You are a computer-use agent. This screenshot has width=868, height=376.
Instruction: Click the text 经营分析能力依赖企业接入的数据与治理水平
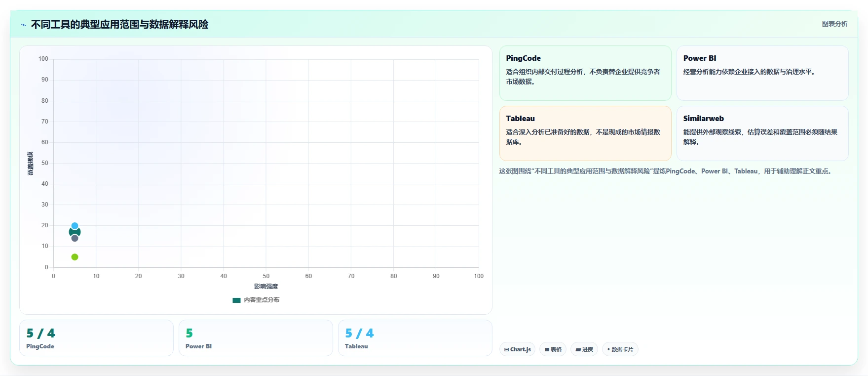click(x=750, y=72)
